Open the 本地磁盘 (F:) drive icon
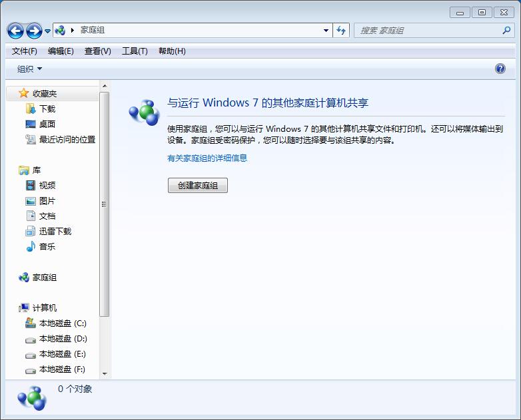Image resolution: width=521 pixels, height=420 pixels. click(x=31, y=370)
